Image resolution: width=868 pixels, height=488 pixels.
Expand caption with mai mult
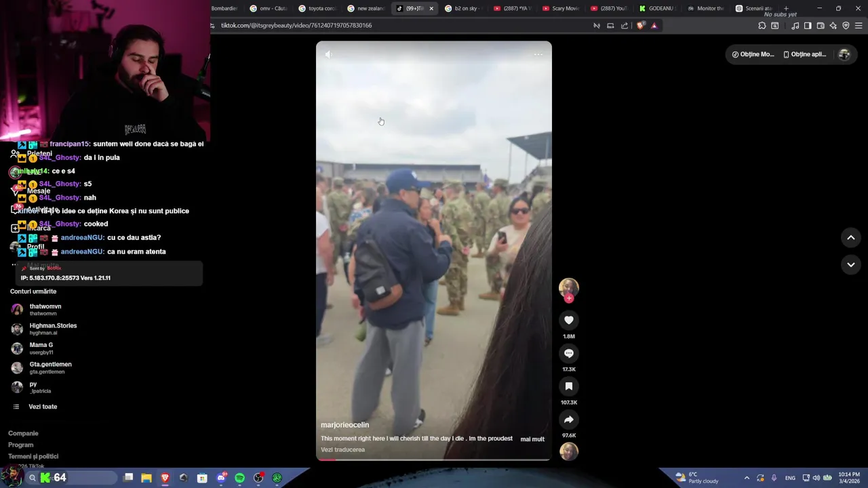pyautogui.click(x=532, y=439)
